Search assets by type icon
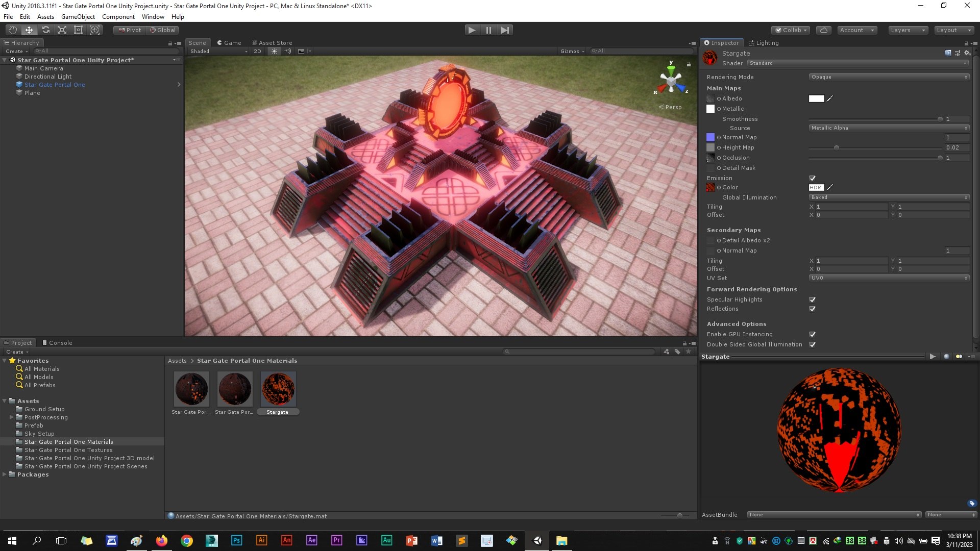980x551 pixels. pyautogui.click(x=666, y=352)
